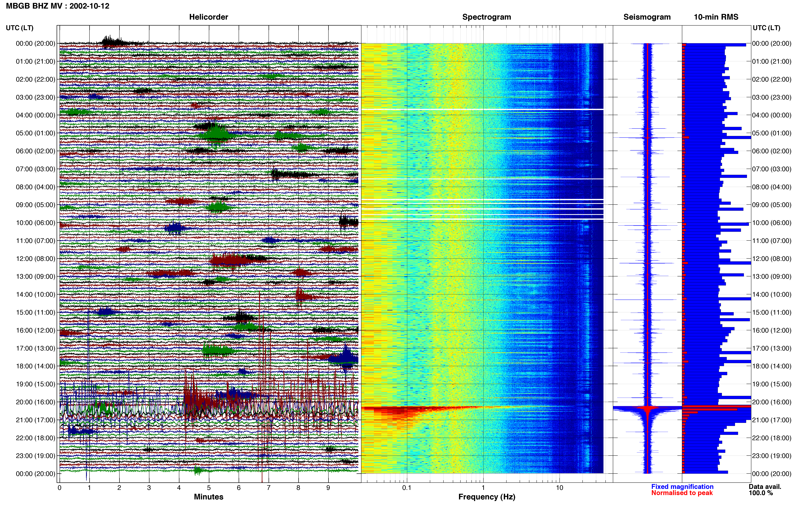The width and height of the screenshot is (812, 508).
Task: Click the left '18:00 (14:00)' time label
Action: pos(36,366)
